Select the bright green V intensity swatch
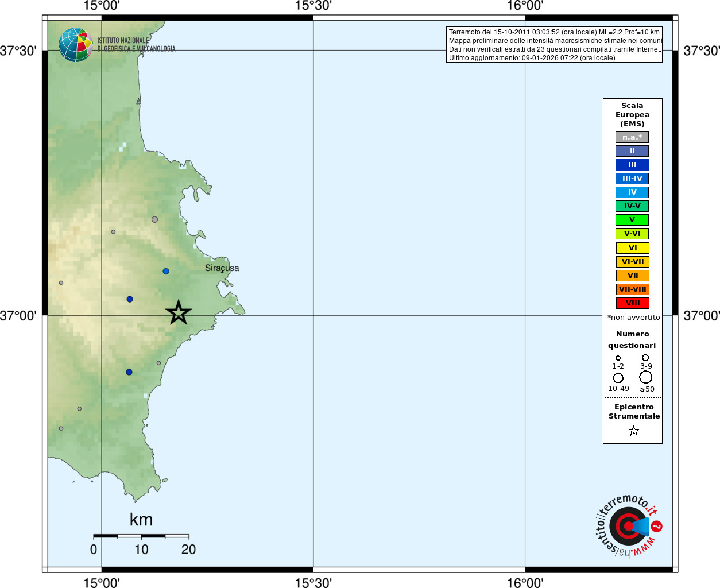 632,220
